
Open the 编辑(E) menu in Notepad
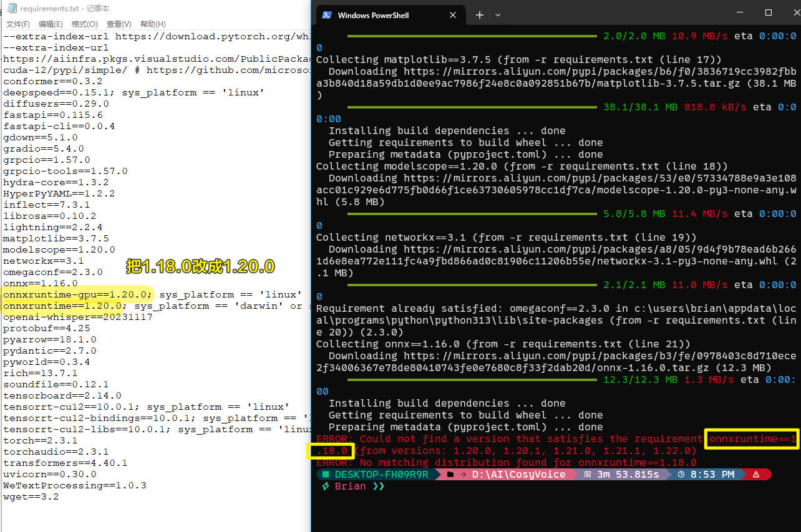51,24
